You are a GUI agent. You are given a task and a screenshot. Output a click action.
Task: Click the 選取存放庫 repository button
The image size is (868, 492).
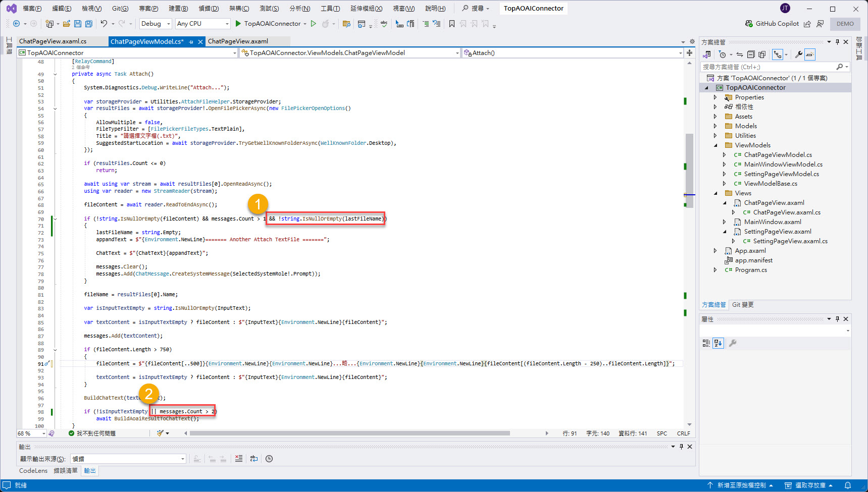[808, 485]
